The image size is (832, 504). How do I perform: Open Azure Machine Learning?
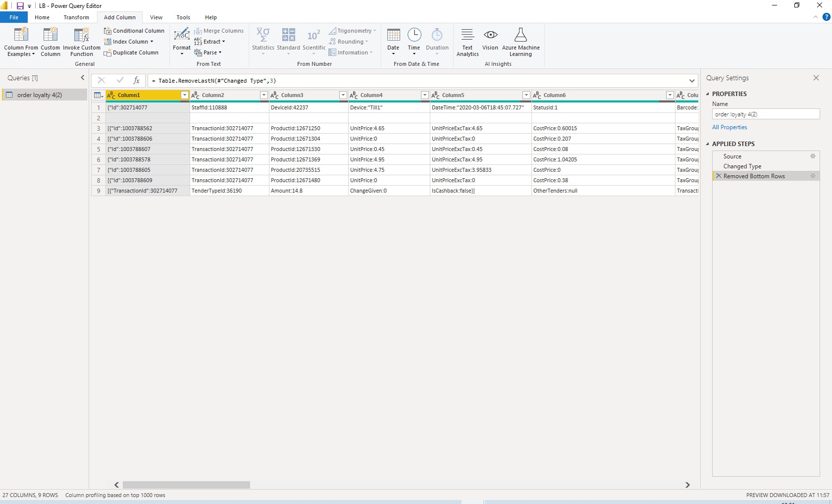(520, 42)
